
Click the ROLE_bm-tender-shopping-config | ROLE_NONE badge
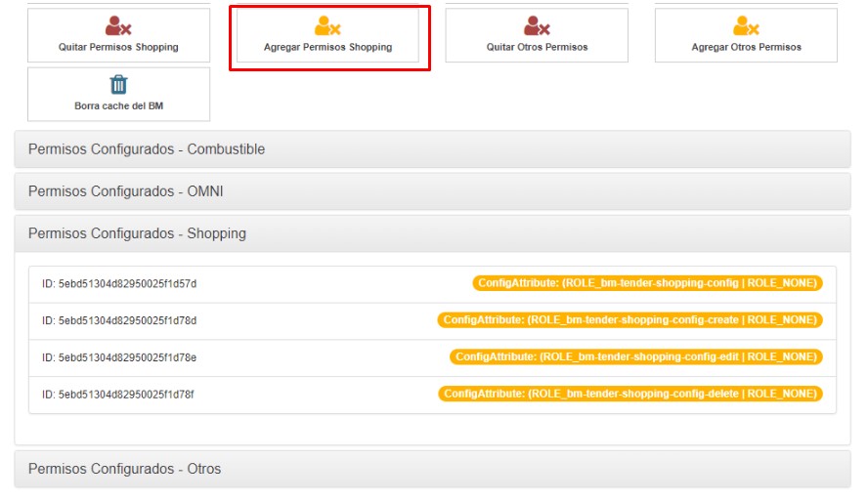click(x=647, y=283)
